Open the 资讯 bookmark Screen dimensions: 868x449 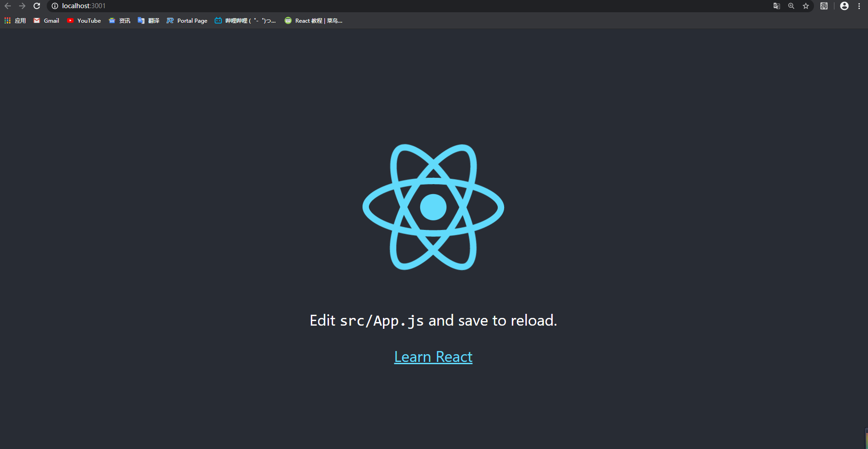click(x=119, y=20)
